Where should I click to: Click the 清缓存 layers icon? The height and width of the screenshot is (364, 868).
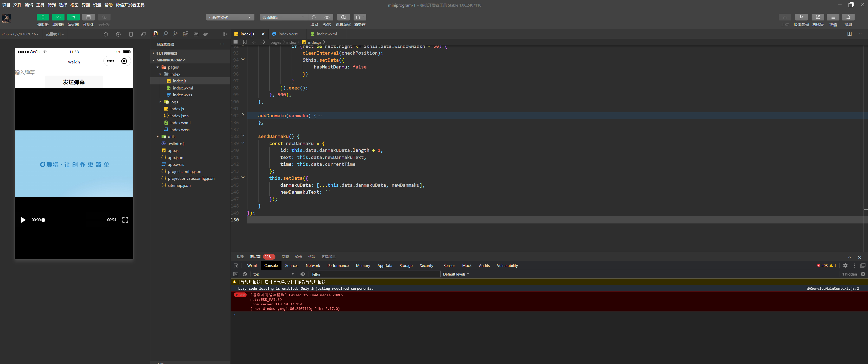pyautogui.click(x=360, y=17)
